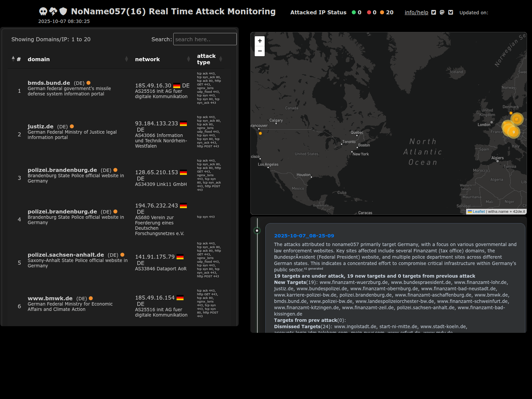This screenshot has width=532, height=399.
Task: Open the Mastodon icon link in the header
Action: 442,12
